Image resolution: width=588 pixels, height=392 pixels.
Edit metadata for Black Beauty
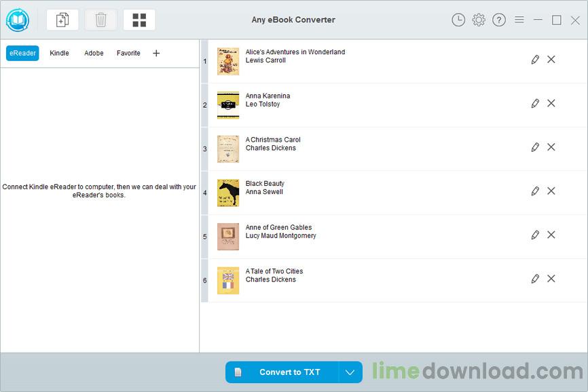(x=535, y=191)
